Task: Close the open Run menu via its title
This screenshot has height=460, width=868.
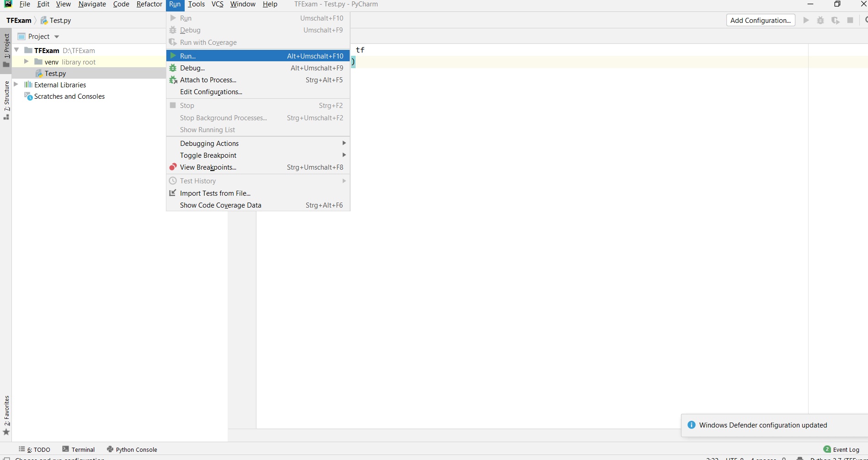Action: click(175, 4)
